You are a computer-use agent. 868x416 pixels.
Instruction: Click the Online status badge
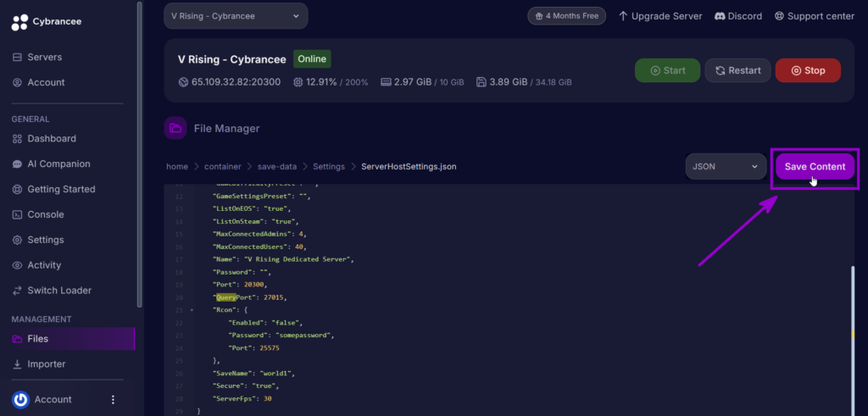pyautogui.click(x=312, y=58)
